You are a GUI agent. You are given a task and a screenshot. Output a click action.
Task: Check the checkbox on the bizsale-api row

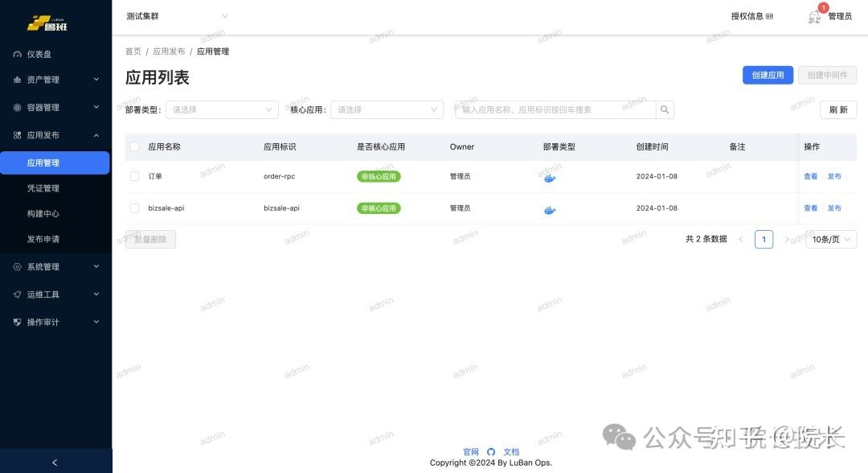click(134, 208)
